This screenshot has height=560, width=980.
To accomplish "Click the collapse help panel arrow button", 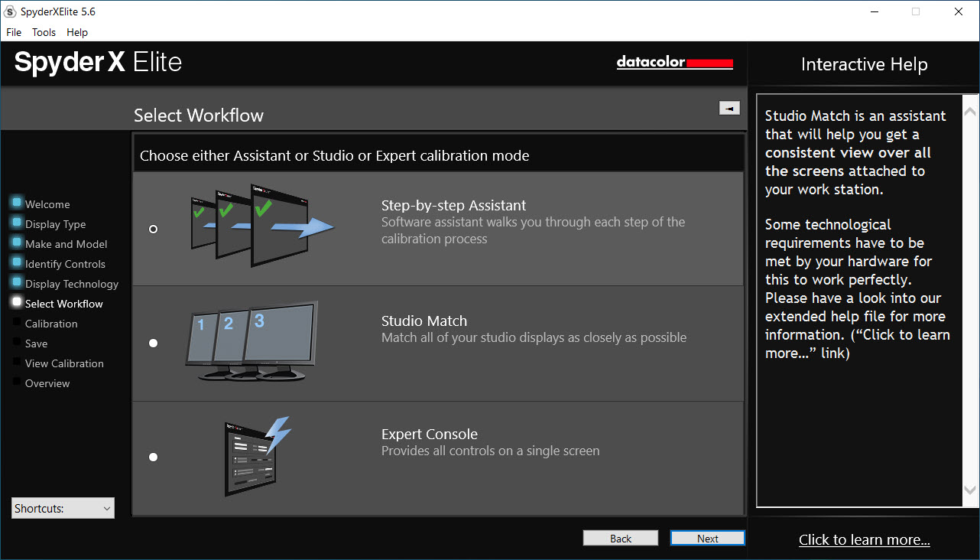I will point(729,109).
